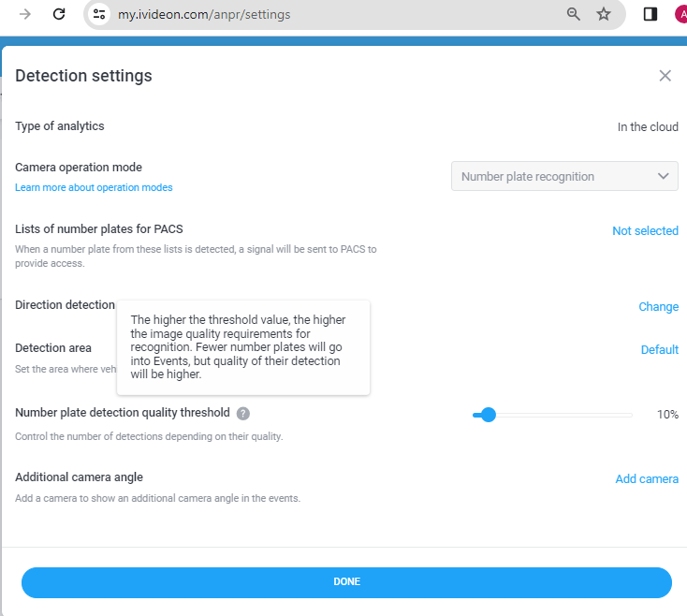Click the DONE button
Viewport: 687px width, 616px height.
346,582
